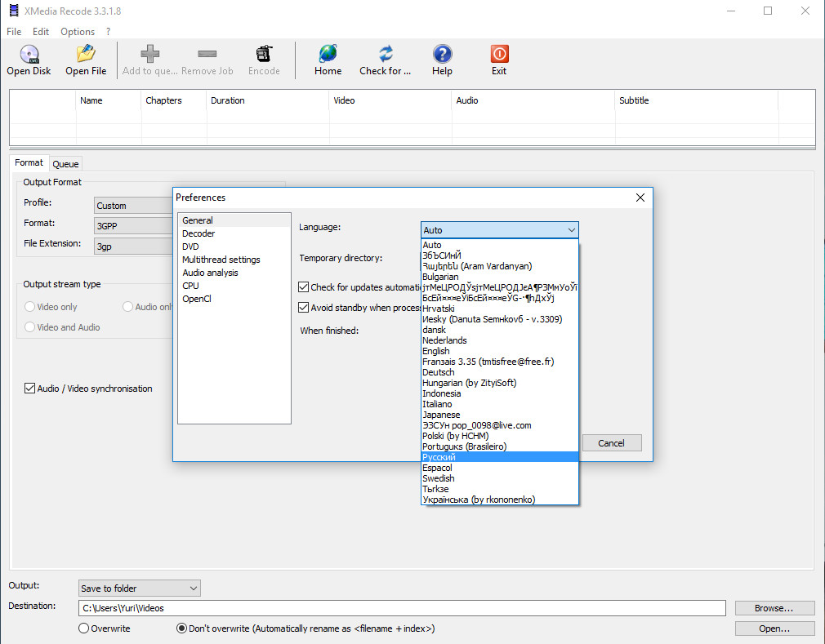Click the Home globe icon

click(x=328, y=55)
